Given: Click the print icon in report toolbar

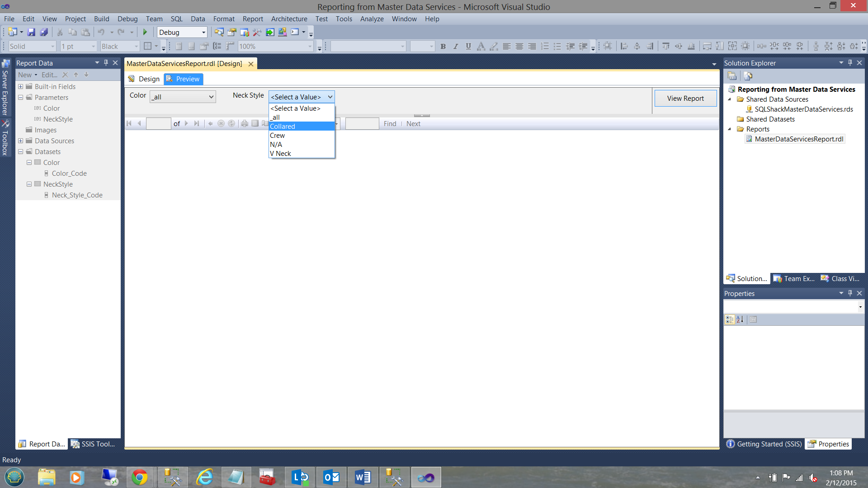Looking at the screenshot, I should click(245, 123).
